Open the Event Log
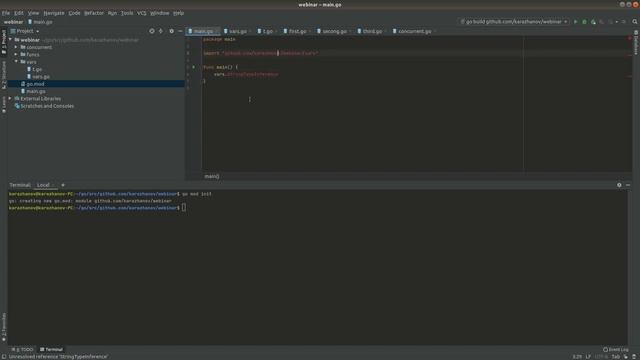 [x=616, y=349]
